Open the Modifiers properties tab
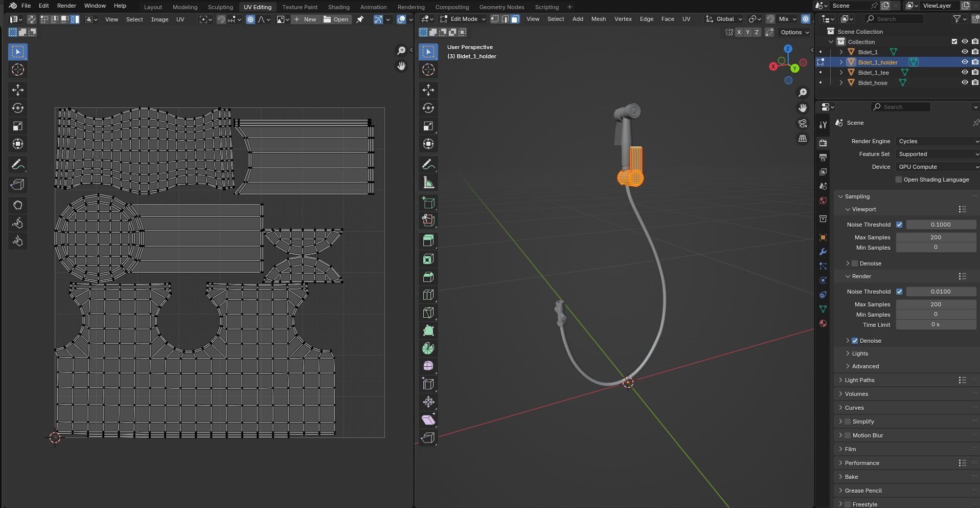The width and height of the screenshot is (980, 508). click(823, 252)
